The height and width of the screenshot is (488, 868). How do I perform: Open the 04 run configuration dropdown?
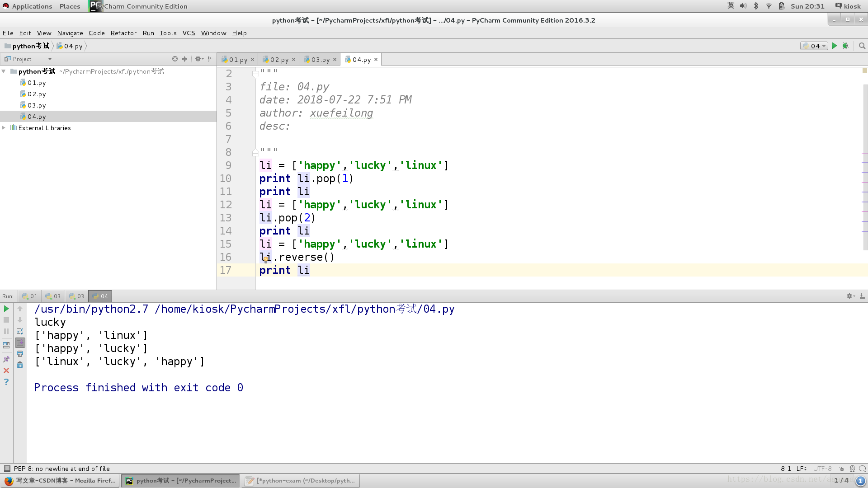coord(814,46)
